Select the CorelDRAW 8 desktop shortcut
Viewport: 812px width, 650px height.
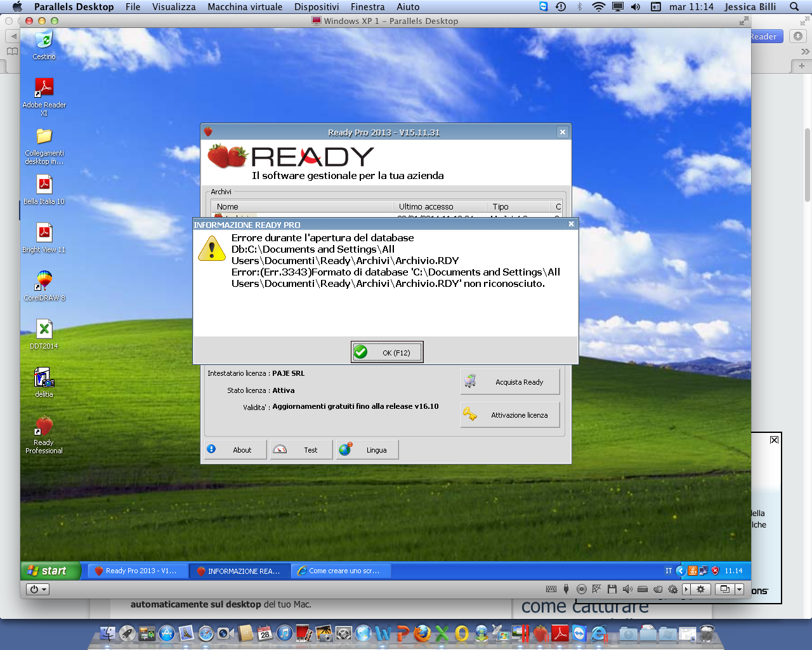tap(44, 286)
